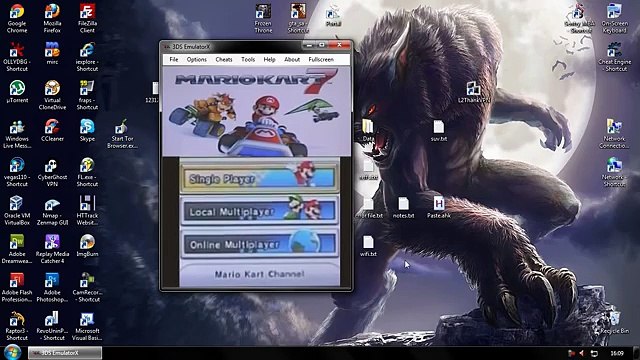This screenshot has width=640, height=360.
Task: Select the On-Screen Keyboard icon
Action: tap(614, 19)
